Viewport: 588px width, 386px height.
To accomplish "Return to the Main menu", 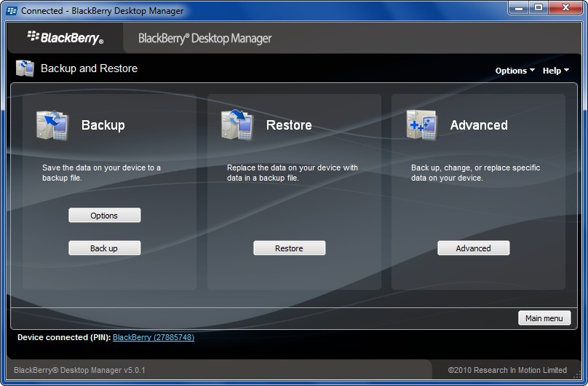I will coord(544,318).
